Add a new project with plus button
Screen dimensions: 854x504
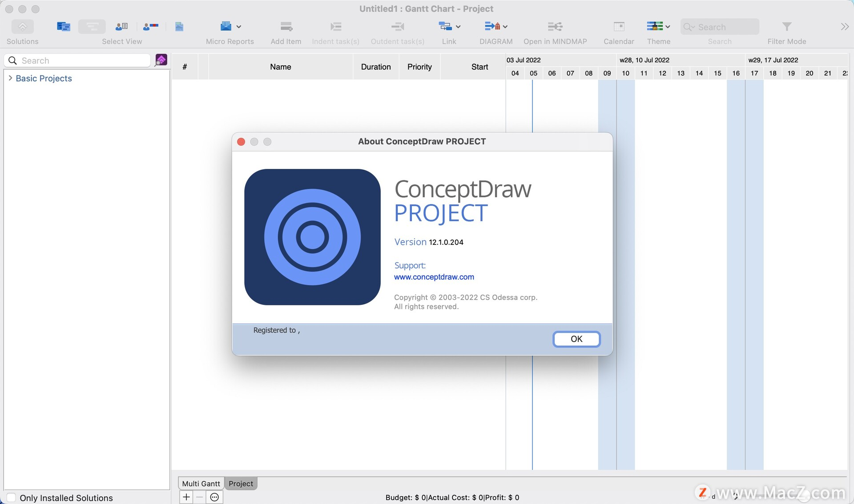(186, 497)
